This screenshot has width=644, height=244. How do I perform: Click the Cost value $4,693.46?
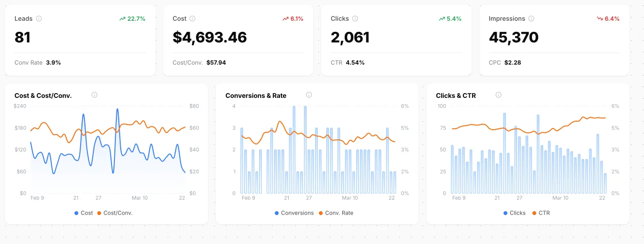click(210, 37)
